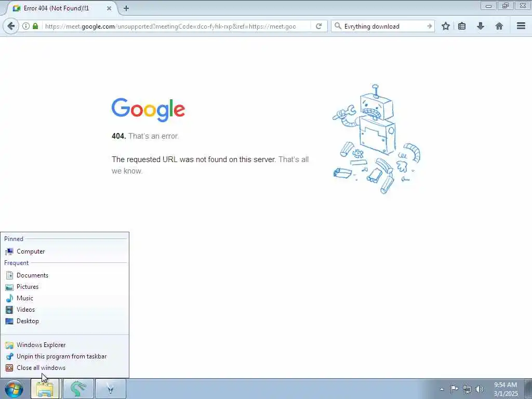Minimize the browser window
Screen dimensions: 532x399
[488, 6]
